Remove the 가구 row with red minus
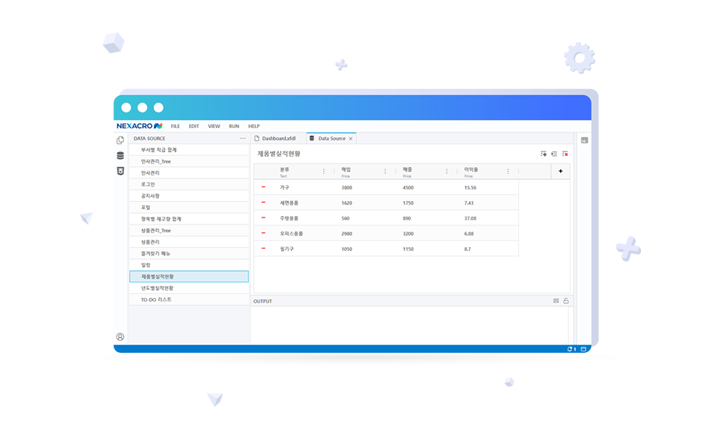The width and height of the screenshot is (720, 440). point(264,187)
